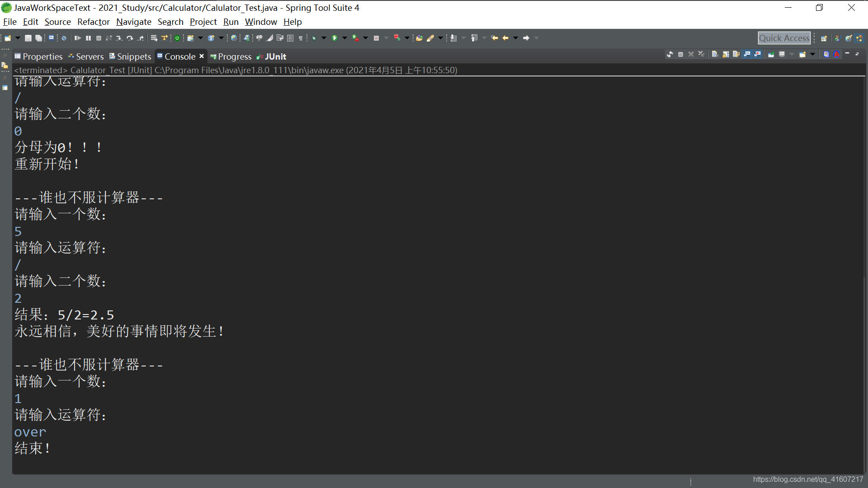Switch to the Snippets tab
The width and height of the screenshot is (868, 488).
130,56
